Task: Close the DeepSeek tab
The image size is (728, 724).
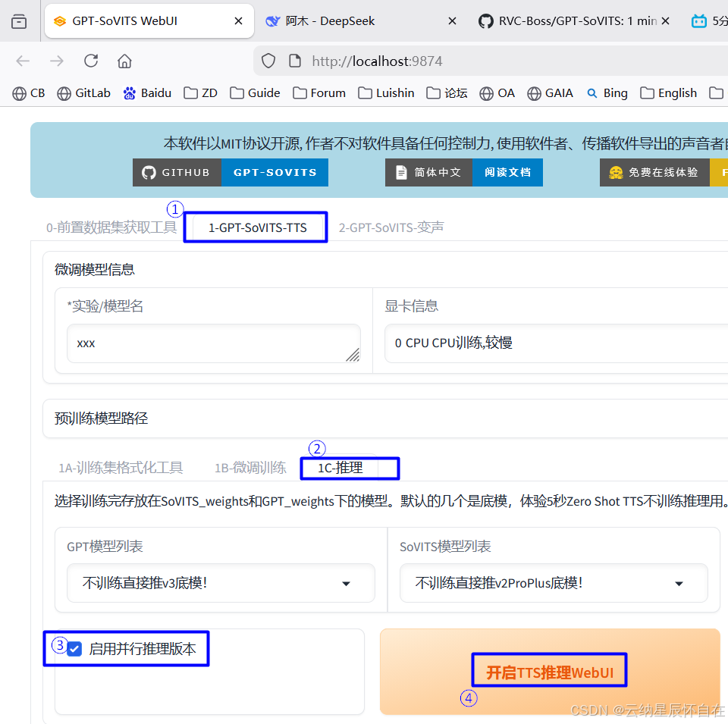Action: 452,21
